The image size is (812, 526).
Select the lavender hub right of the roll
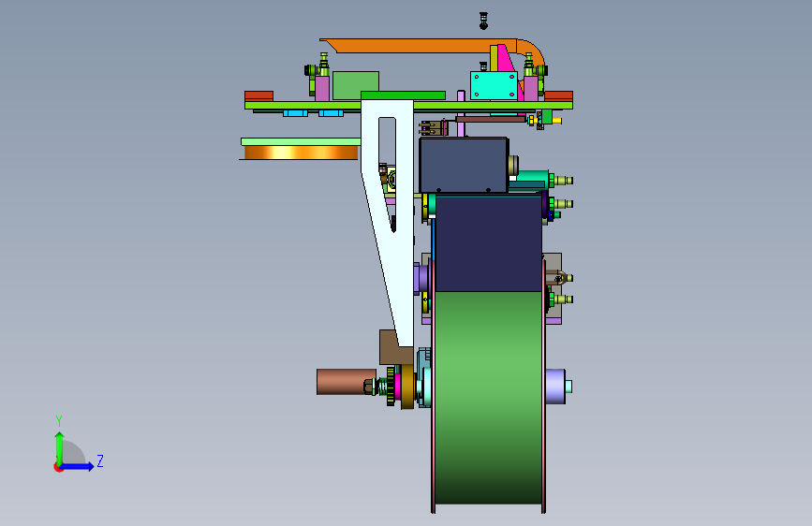click(x=555, y=387)
